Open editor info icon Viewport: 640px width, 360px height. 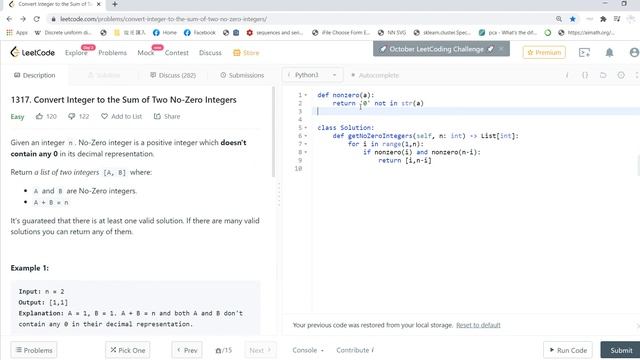pyautogui.click(x=567, y=75)
